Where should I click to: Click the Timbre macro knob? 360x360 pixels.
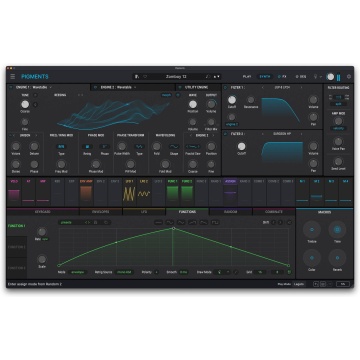[x=312, y=230]
